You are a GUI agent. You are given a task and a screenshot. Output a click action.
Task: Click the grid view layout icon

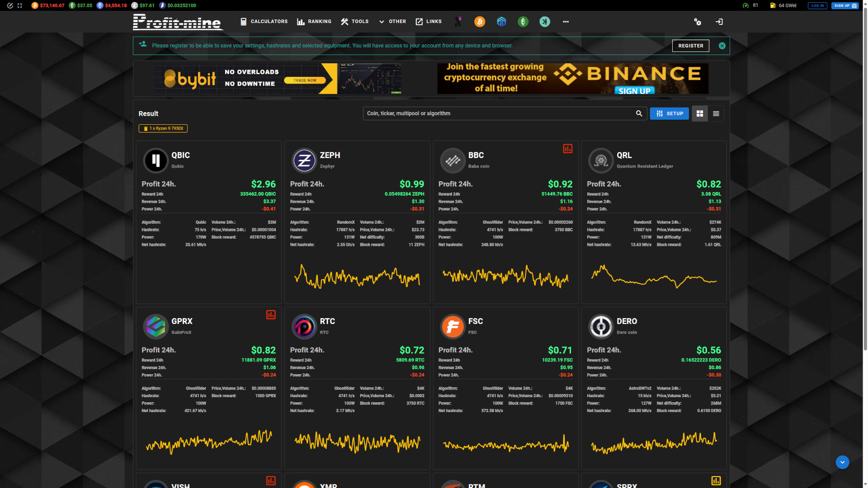[699, 113]
